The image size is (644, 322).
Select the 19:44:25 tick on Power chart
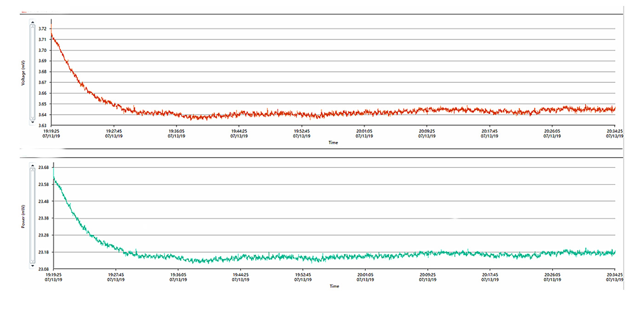239,276
